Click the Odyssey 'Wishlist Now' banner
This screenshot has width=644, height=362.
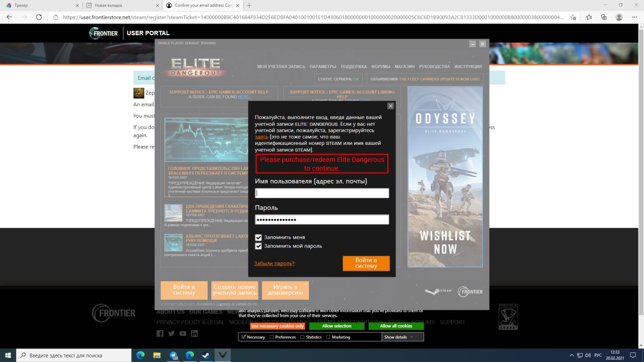pos(445,177)
